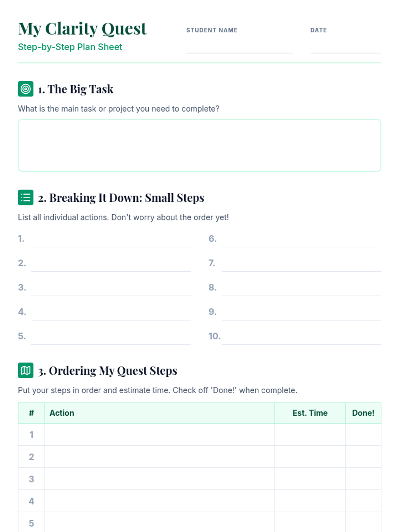The height and width of the screenshot is (532, 399).
Task: Click inside the big task description box
Action: pos(199,145)
